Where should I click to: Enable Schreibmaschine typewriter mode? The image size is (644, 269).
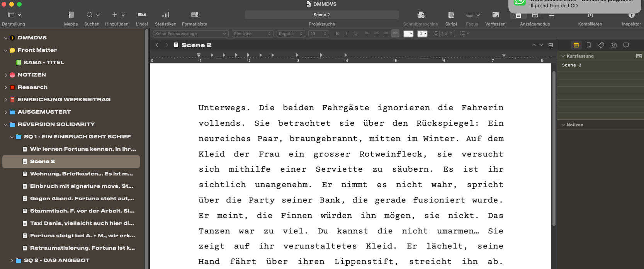[421, 15]
